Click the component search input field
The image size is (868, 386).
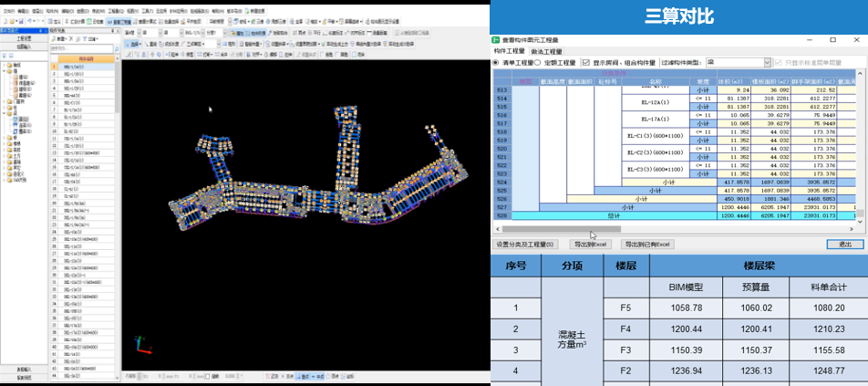81,48
